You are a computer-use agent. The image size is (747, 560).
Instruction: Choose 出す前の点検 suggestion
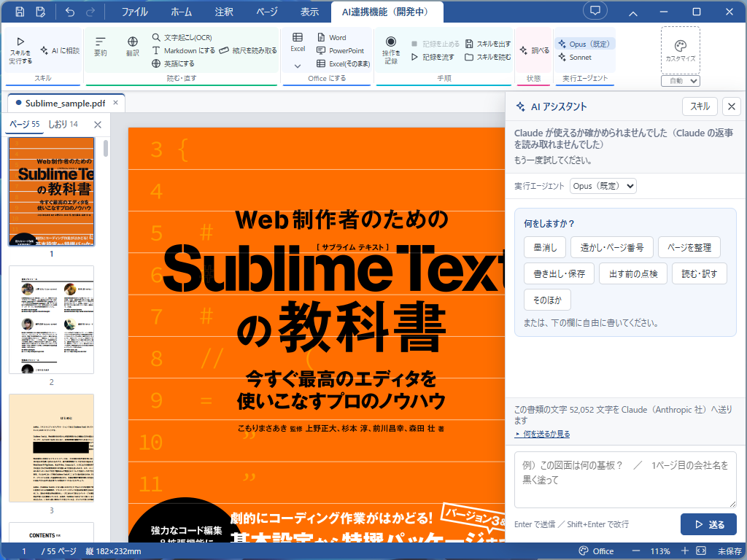[633, 273]
